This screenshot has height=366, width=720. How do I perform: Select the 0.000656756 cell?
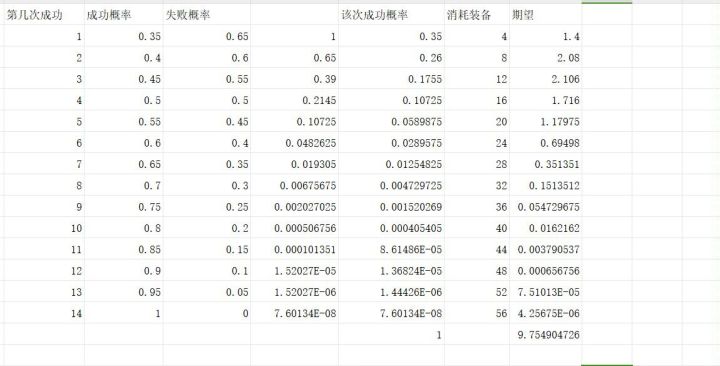[546, 270]
